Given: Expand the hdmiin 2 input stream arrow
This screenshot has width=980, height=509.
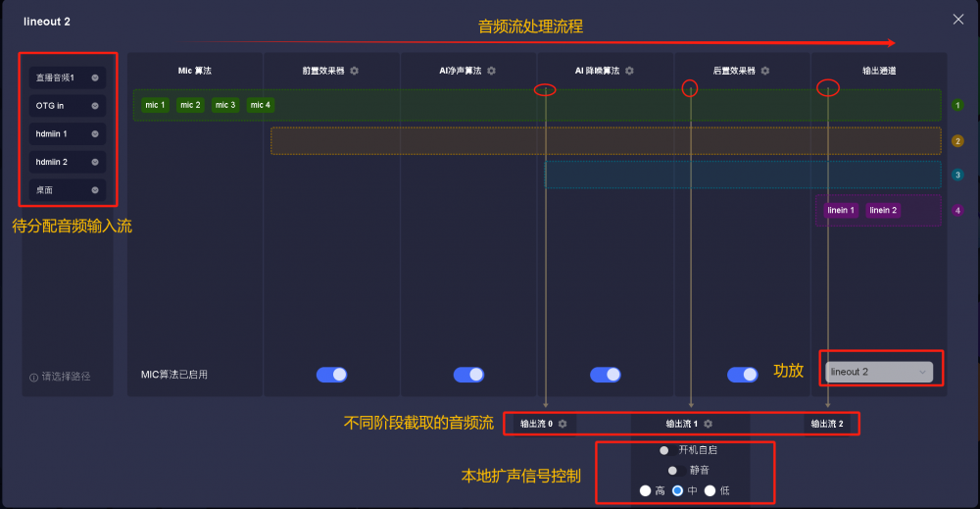Looking at the screenshot, I should click(x=95, y=162).
